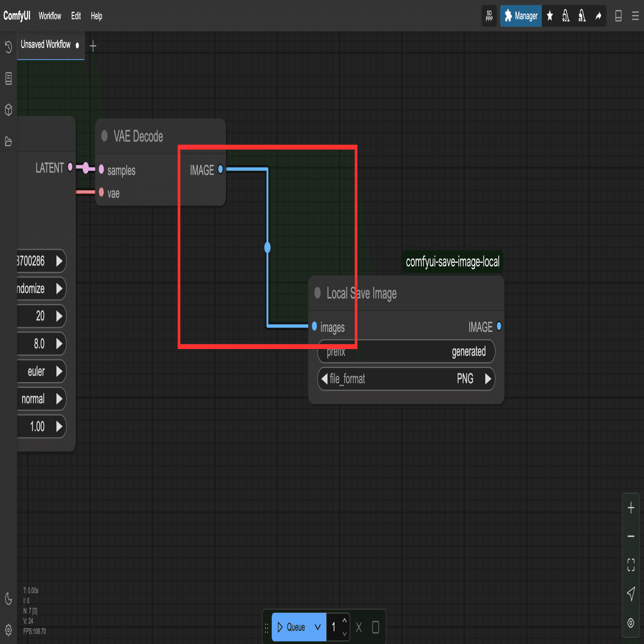The image size is (644, 644).
Task: Click the Manager button
Action: point(521,16)
